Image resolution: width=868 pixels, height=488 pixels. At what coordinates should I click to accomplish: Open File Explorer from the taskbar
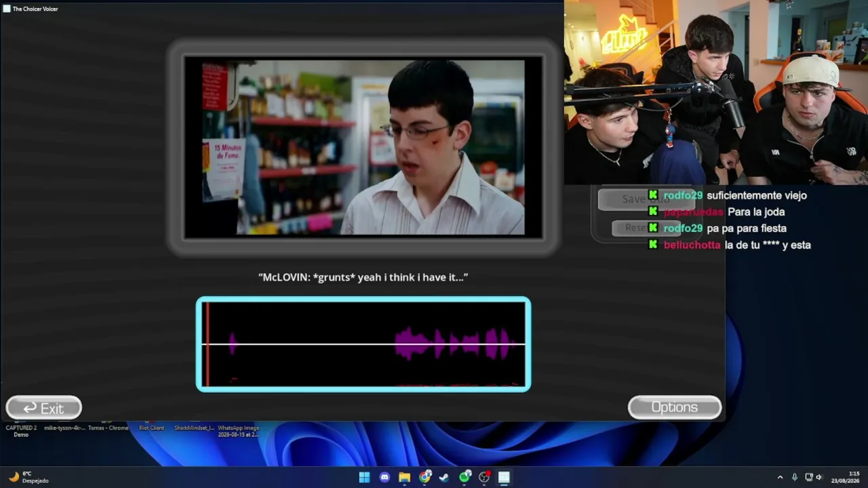point(404,477)
